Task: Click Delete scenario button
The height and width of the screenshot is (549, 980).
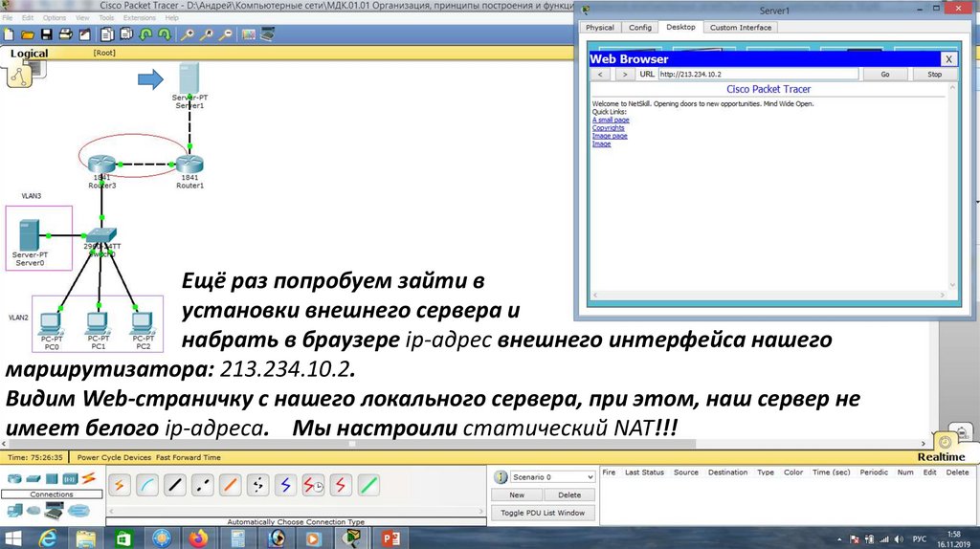Action: [x=569, y=494]
